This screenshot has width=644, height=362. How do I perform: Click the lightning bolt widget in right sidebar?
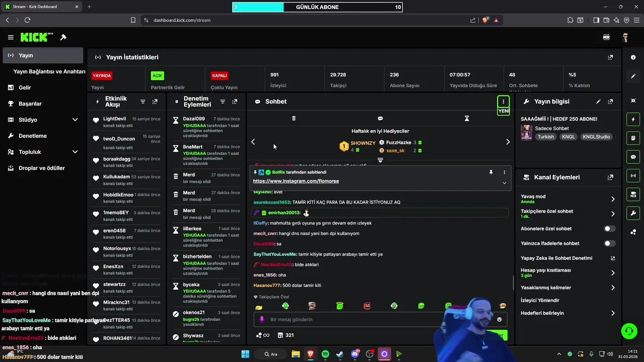(x=633, y=120)
